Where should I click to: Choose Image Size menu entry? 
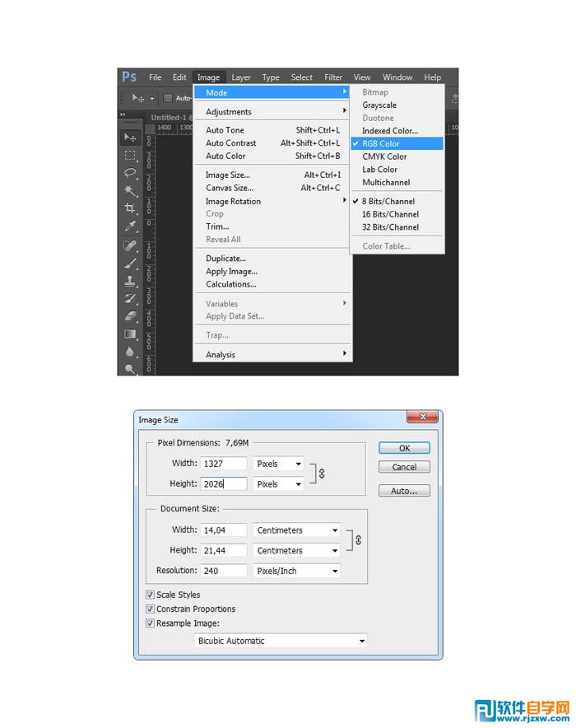(272, 175)
